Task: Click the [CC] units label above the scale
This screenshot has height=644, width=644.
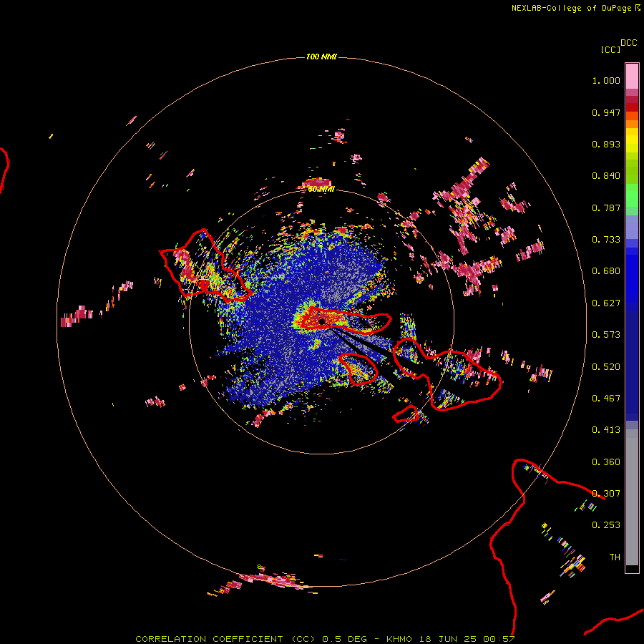Action: 610,49
